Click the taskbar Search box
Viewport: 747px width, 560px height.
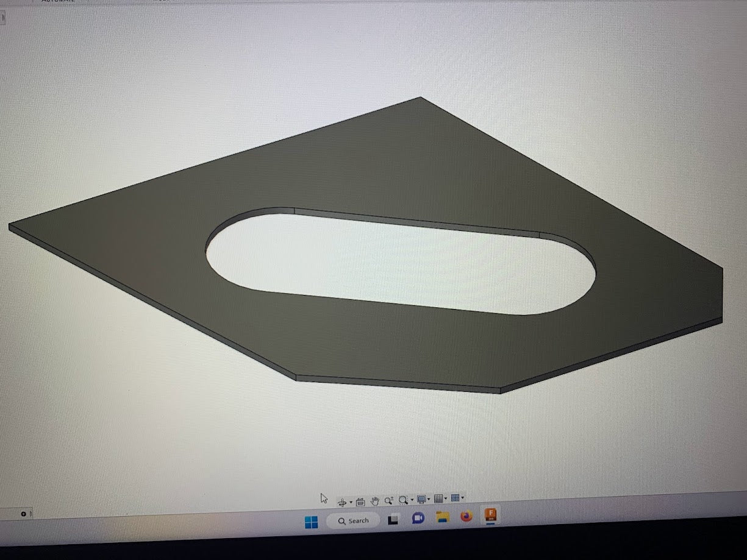[353, 521]
